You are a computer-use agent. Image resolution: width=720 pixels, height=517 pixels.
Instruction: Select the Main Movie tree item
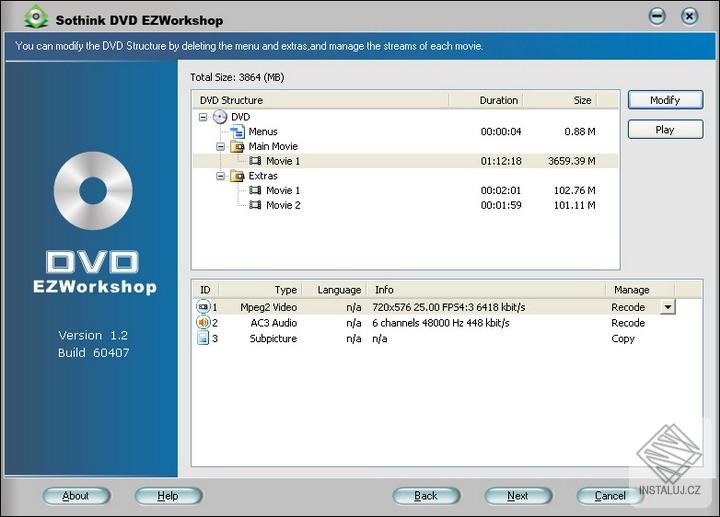[x=273, y=146]
